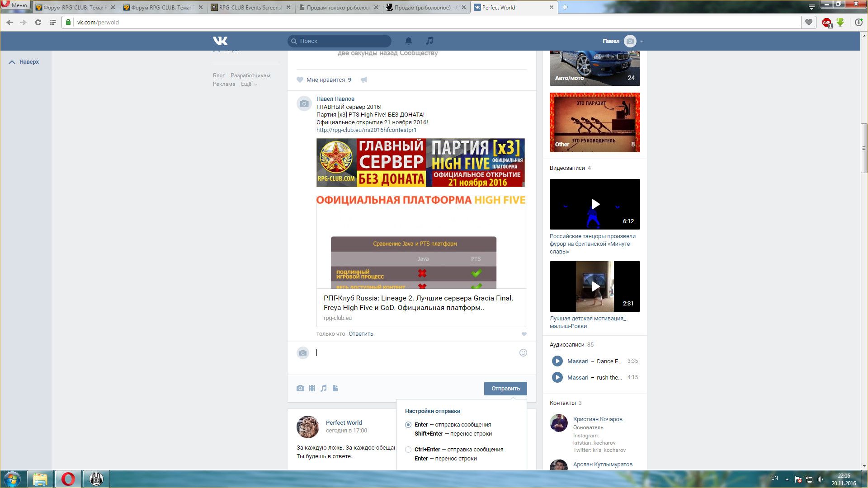Open the volume tray icon

pyautogui.click(x=820, y=479)
